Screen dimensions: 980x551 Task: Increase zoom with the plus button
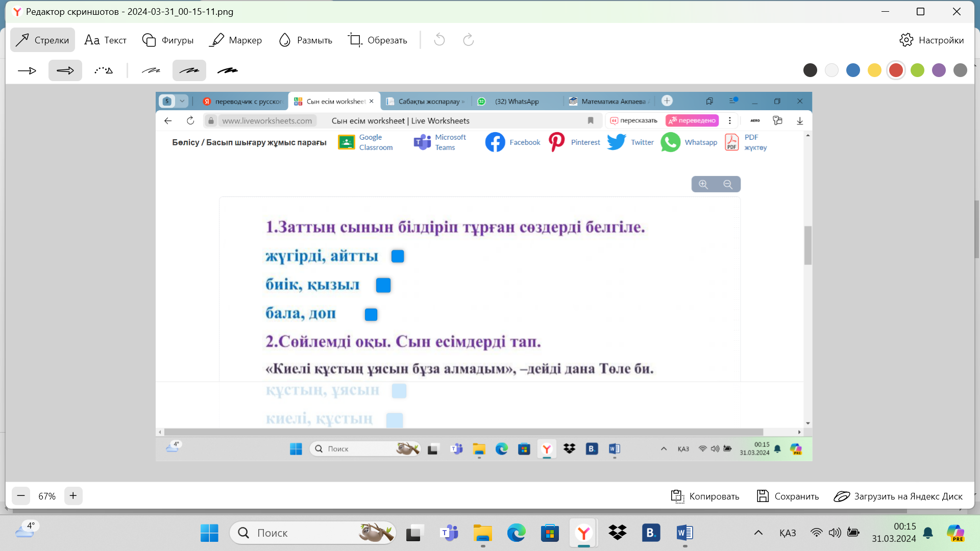pos(73,496)
